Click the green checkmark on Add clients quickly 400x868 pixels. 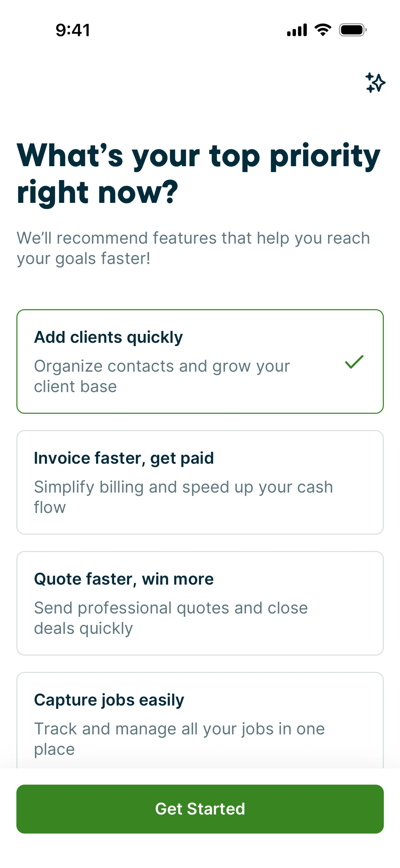tap(354, 362)
